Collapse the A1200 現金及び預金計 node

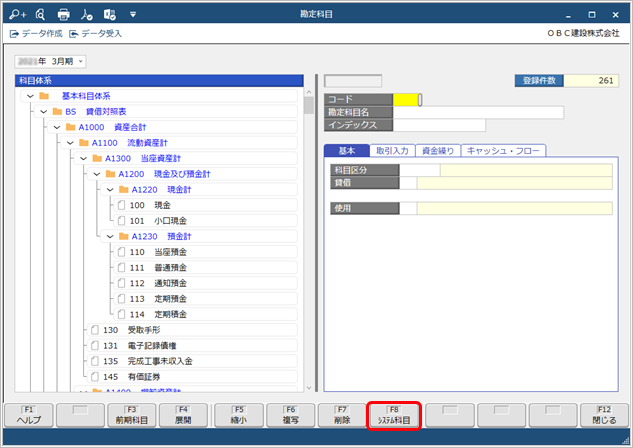pyautogui.click(x=97, y=174)
